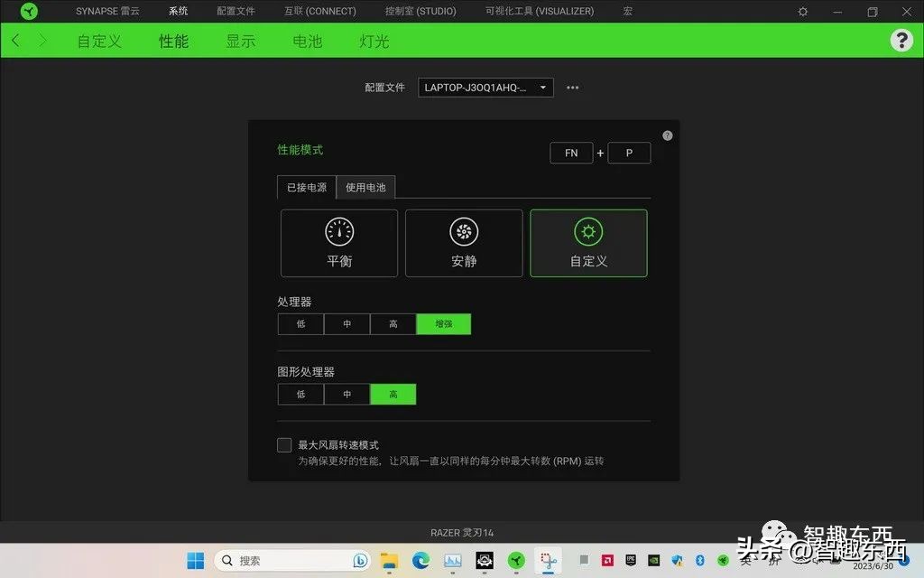Set 图形处理器 level to 中
The height and width of the screenshot is (578, 924).
(346, 394)
